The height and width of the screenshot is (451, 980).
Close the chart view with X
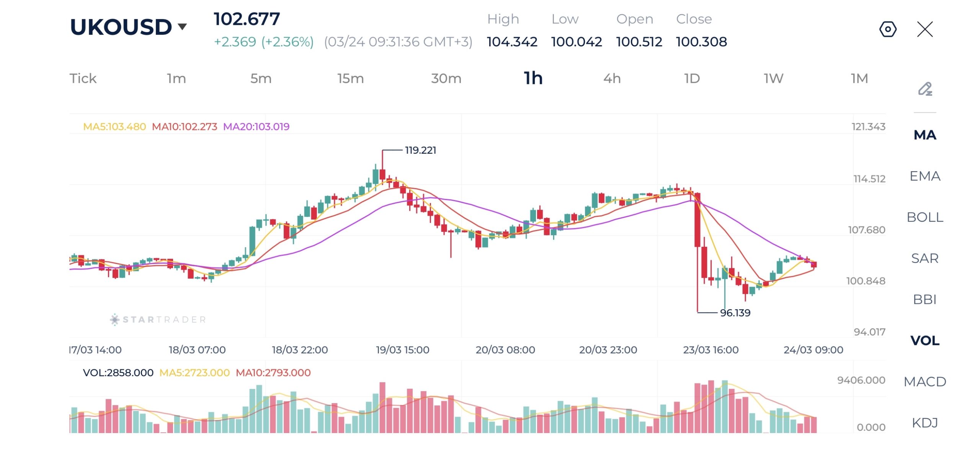click(x=924, y=29)
